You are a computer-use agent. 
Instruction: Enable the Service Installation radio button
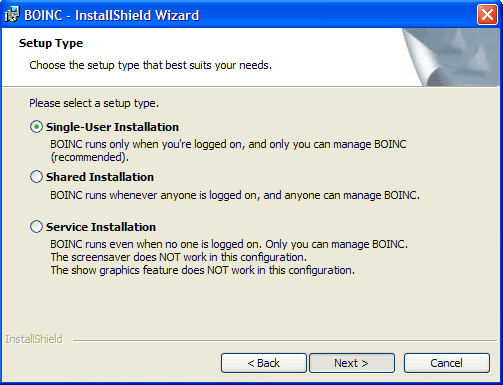pyautogui.click(x=36, y=227)
